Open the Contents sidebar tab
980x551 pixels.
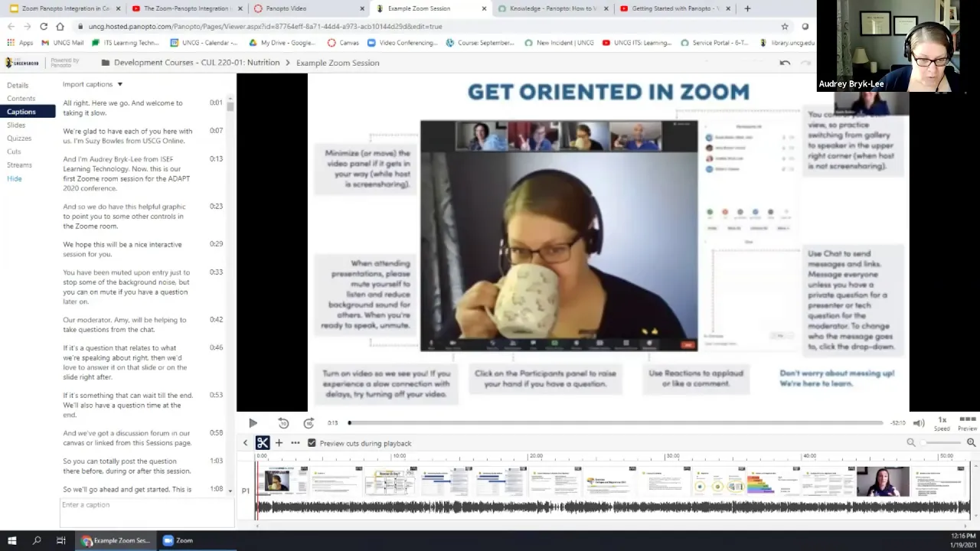[21, 98]
